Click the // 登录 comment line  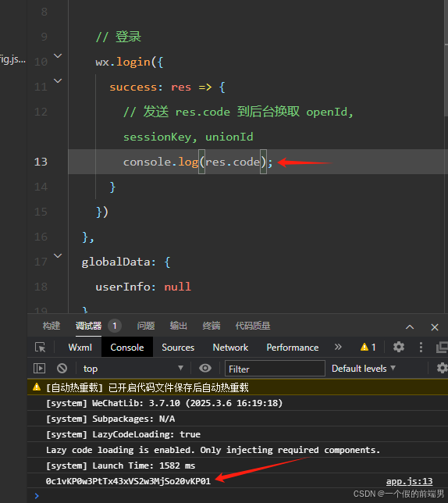119,37
